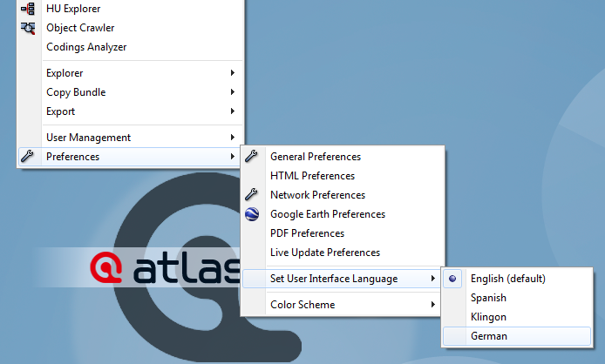Click the Object Crawler magnifier icon

(x=28, y=28)
